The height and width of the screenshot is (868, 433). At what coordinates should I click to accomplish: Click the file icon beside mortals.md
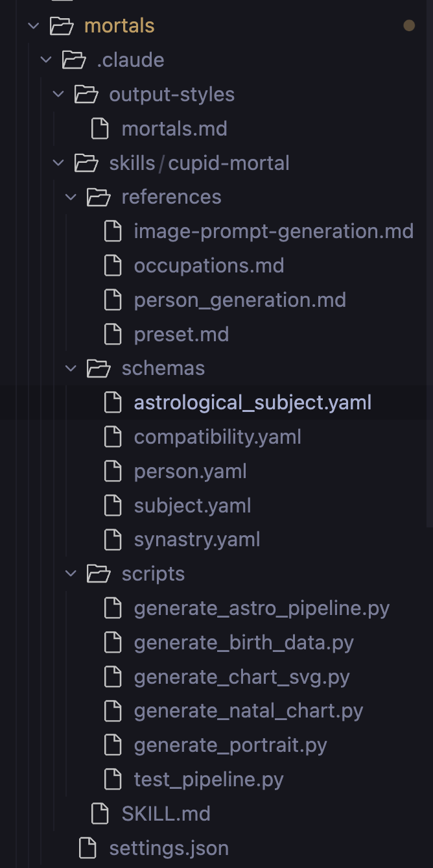pos(100,128)
